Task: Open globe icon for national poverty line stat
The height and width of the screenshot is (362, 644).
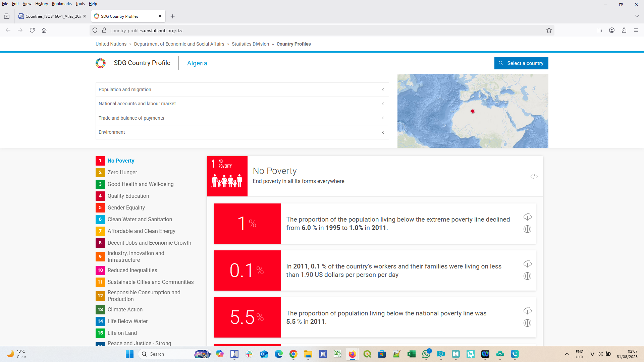Action: tap(527, 323)
